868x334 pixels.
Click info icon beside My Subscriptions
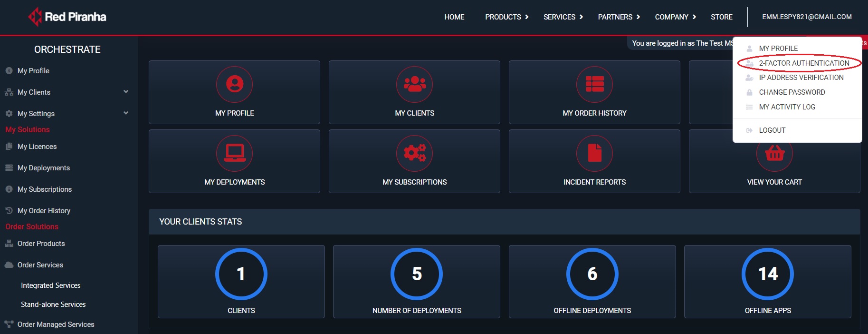[9, 189]
